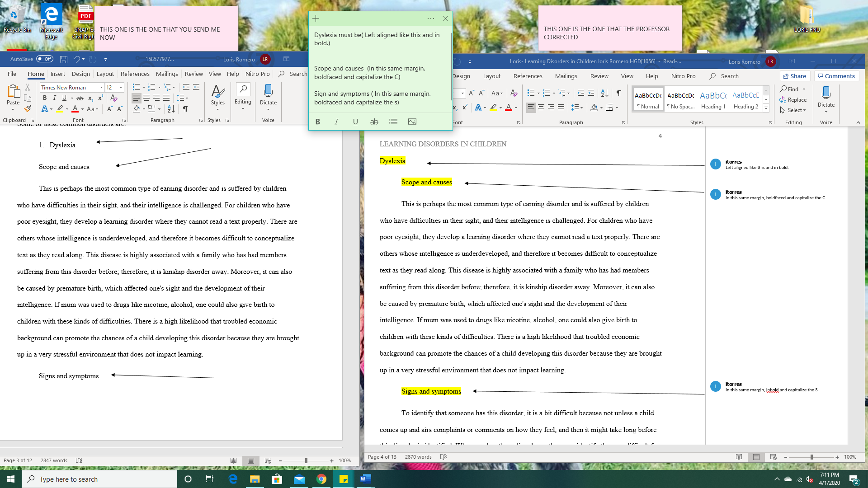The height and width of the screenshot is (488, 868).
Task: Toggle paragraph marks in right Word window
Action: 619,93
